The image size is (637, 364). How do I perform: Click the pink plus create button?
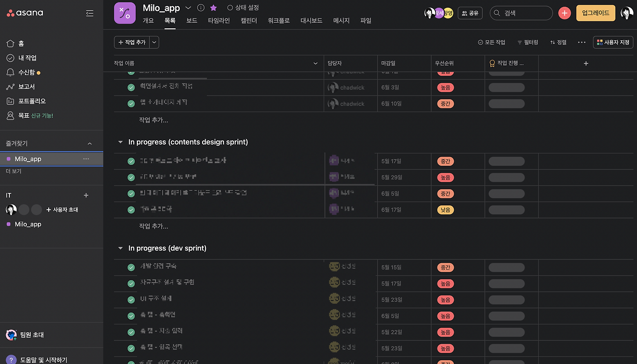click(564, 13)
